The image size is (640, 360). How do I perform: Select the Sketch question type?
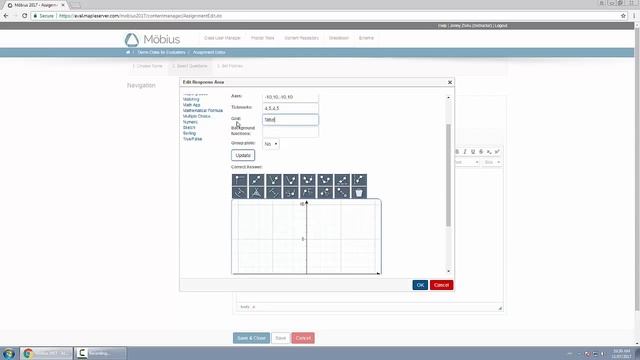[189, 128]
